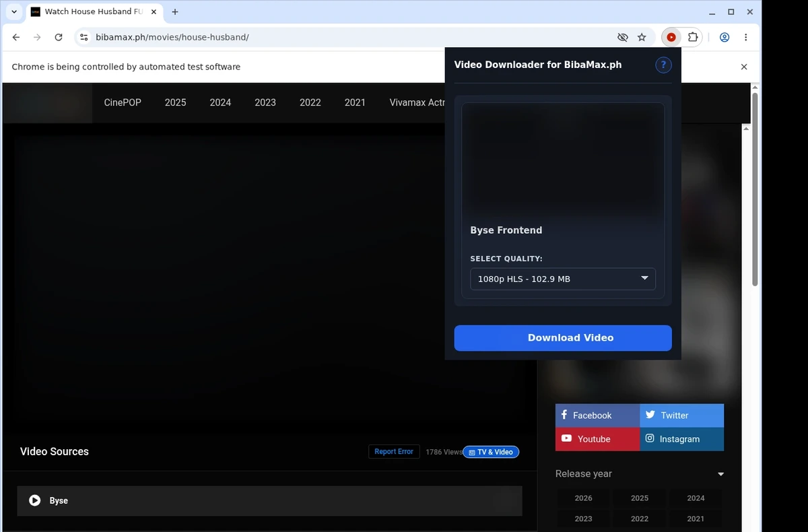Open the 2025 menu item
The height and width of the screenshot is (532, 808).
pyautogui.click(x=175, y=102)
